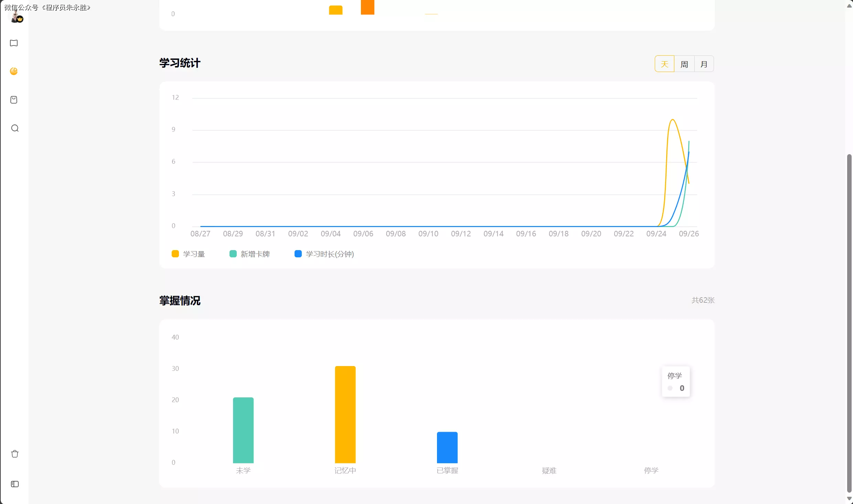Select the 天 (day) view tab
Image resolution: width=853 pixels, height=504 pixels.
tap(664, 64)
